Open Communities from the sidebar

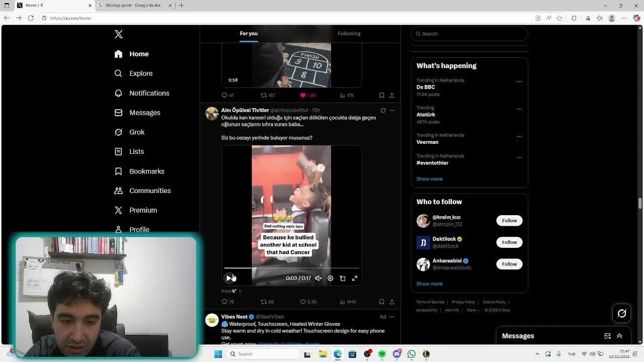click(x=142, y=191)
